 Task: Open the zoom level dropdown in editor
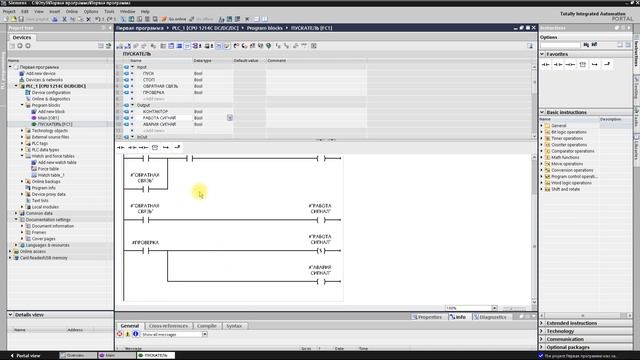pyautogui.click(x=494, y=308)
